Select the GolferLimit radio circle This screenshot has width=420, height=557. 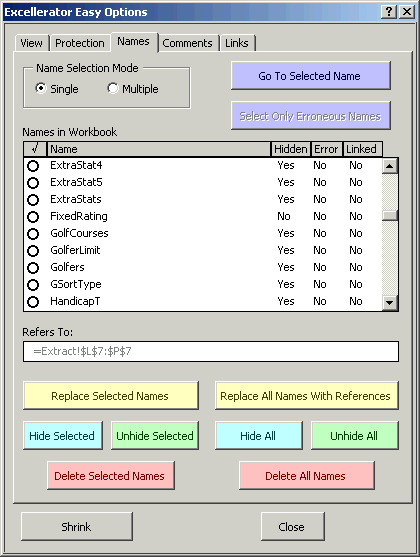tap(33, 251)
